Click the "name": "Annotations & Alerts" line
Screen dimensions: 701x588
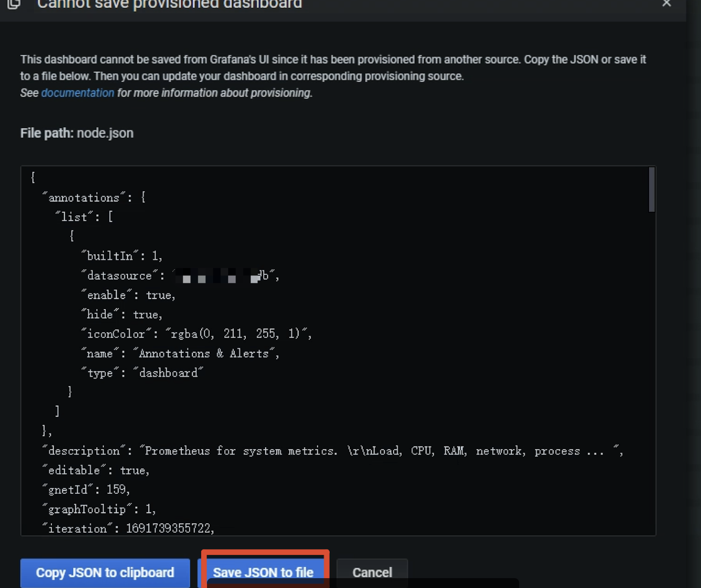(x=180, y=353)
